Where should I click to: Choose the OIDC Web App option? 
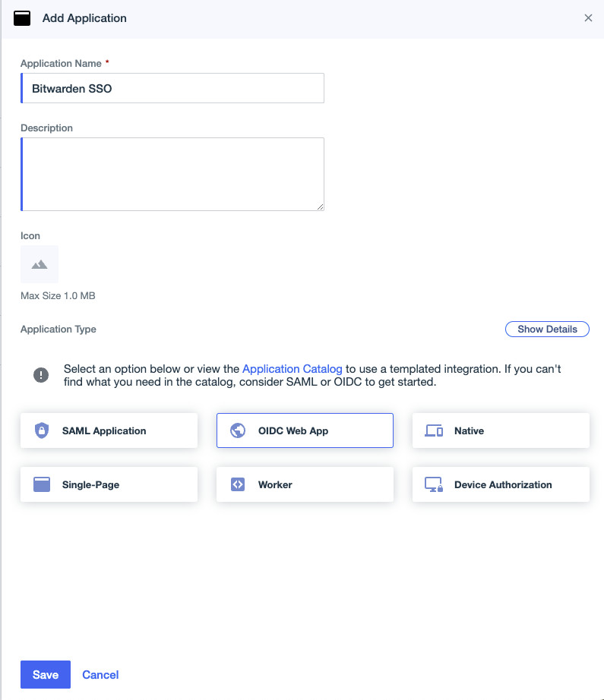coord(305,430)
